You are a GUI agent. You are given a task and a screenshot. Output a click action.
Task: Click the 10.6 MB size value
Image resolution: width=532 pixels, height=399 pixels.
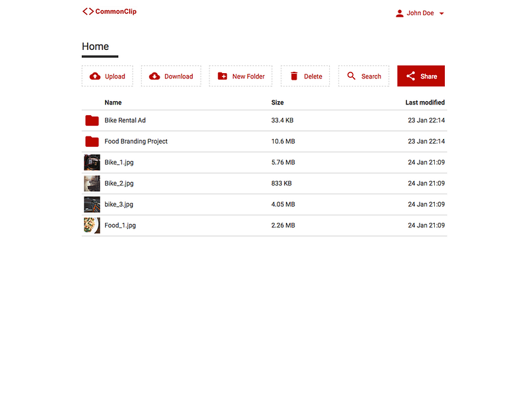[x=283, y=141]
